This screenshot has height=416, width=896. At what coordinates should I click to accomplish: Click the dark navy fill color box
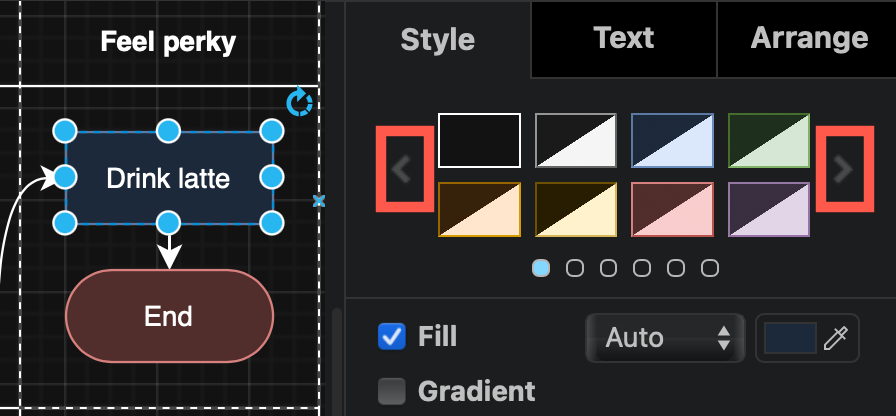[790, 338]
